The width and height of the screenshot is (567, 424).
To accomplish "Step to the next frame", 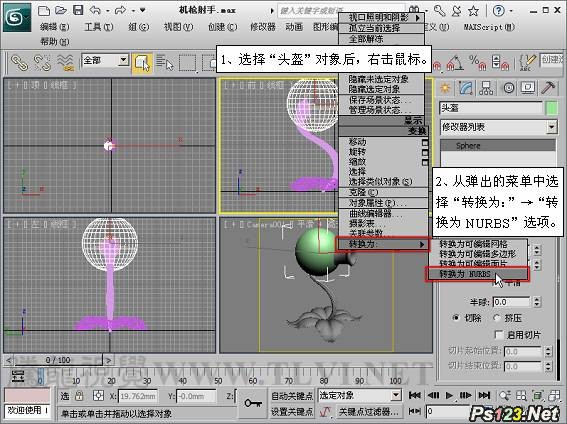I will point(466,395).
